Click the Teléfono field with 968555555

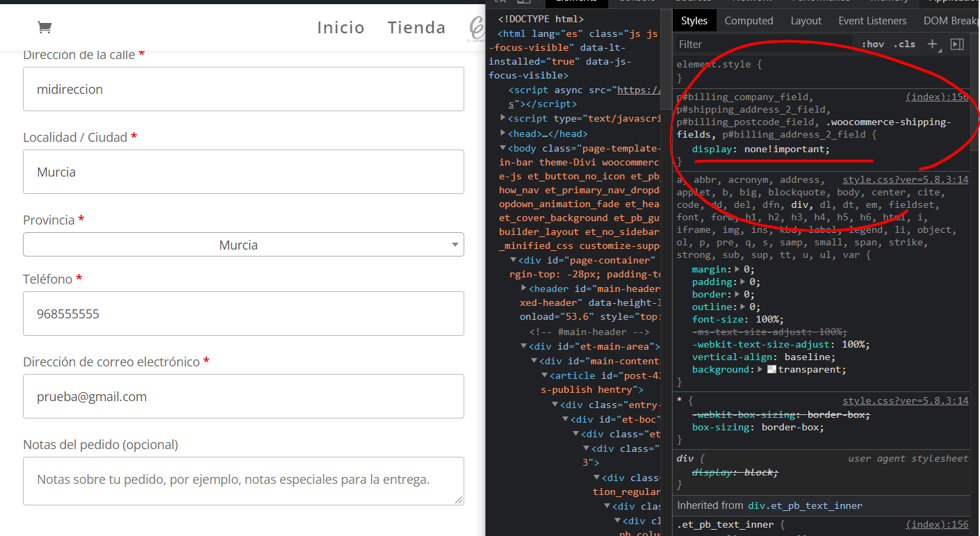pyautogui.click(x=243, y=314)
